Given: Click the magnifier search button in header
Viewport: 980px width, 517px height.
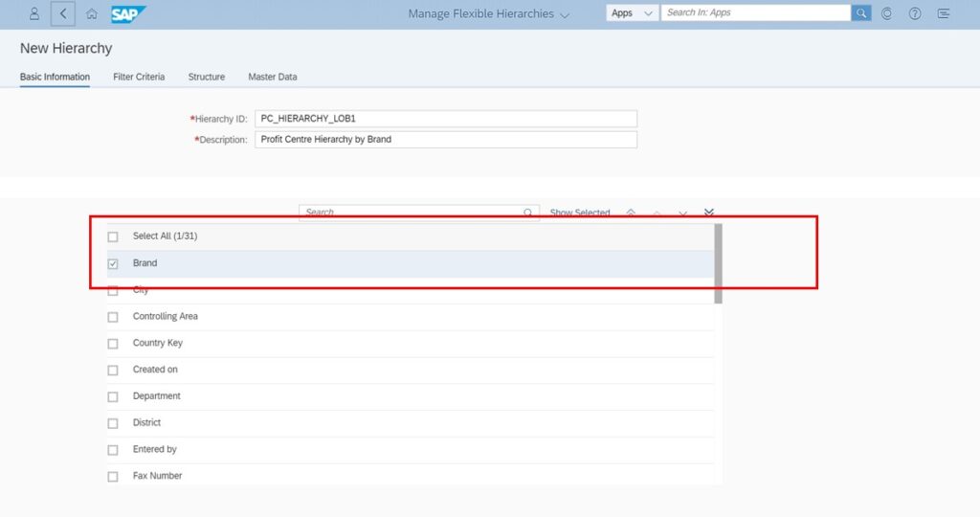Looking at the screenshot, I should point(861,13).
